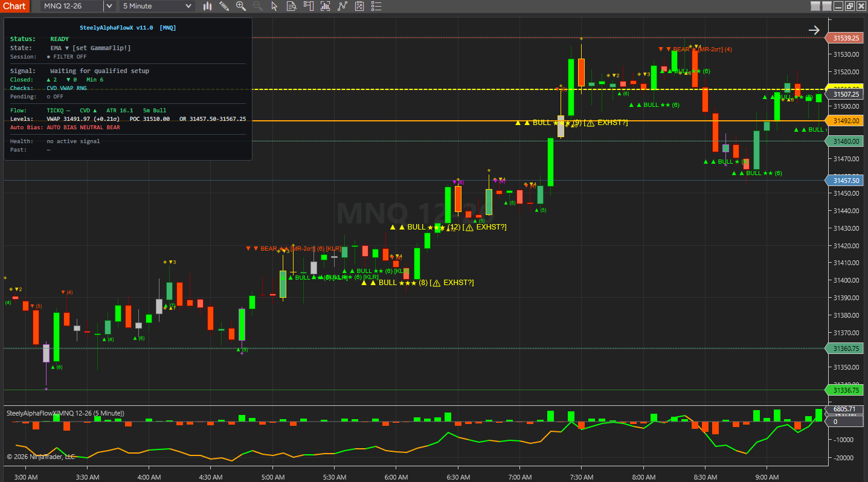Click the 31480.00 price marker
The height and width of the screenshot is (482, 868).
845,141
